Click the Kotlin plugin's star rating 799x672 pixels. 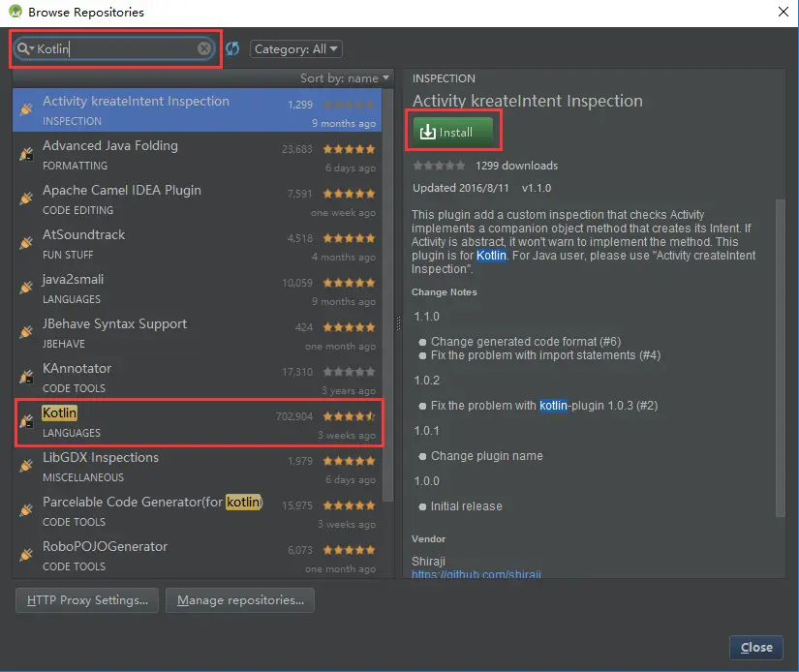[x=349, y=416]
